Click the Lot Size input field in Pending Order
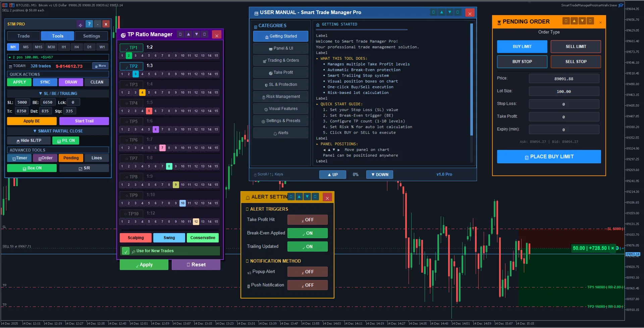Screen dimensions: 644x328 [563, 91]
